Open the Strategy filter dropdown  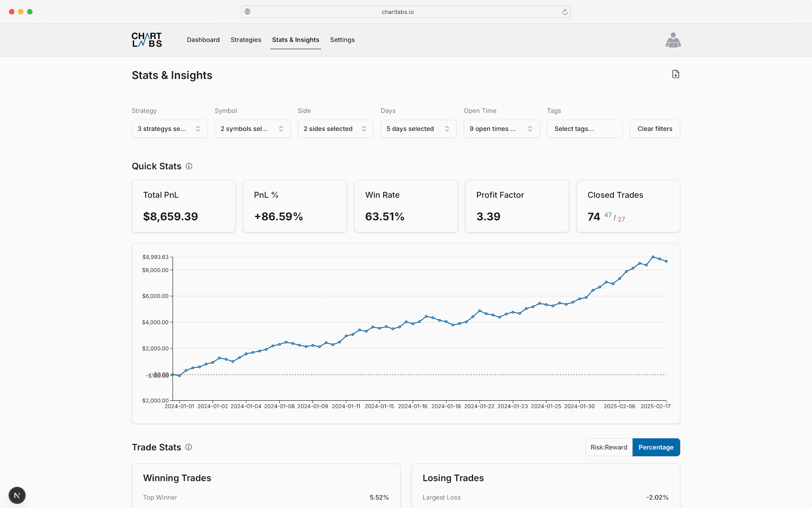point(169,129)
